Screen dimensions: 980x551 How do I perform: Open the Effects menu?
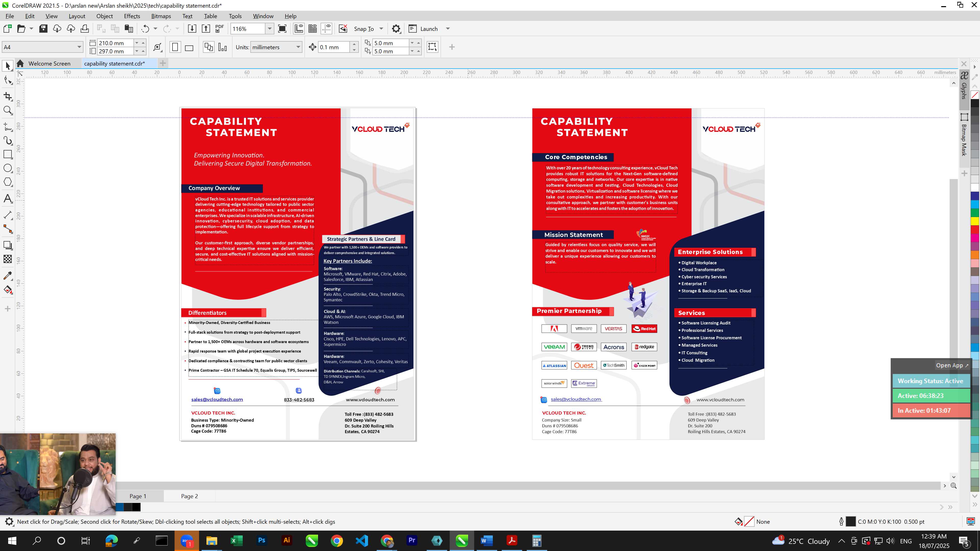pyautogui.click(x=132, y=16)
